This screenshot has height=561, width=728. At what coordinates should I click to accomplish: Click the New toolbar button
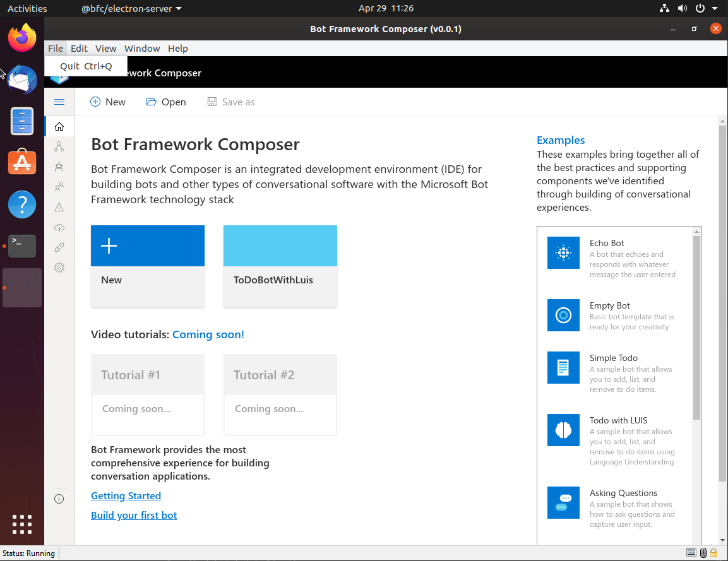click(x=108, y=102)
